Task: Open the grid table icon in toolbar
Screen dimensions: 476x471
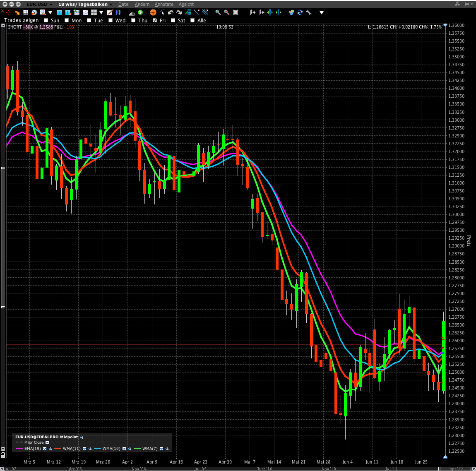Action: [x=26, y=12]
